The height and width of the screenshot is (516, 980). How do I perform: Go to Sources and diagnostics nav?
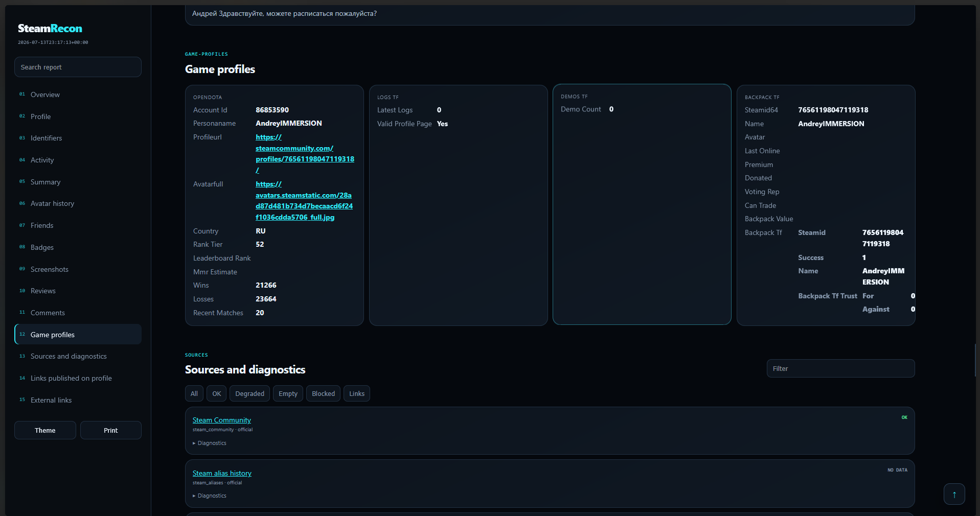pos(78,356)
